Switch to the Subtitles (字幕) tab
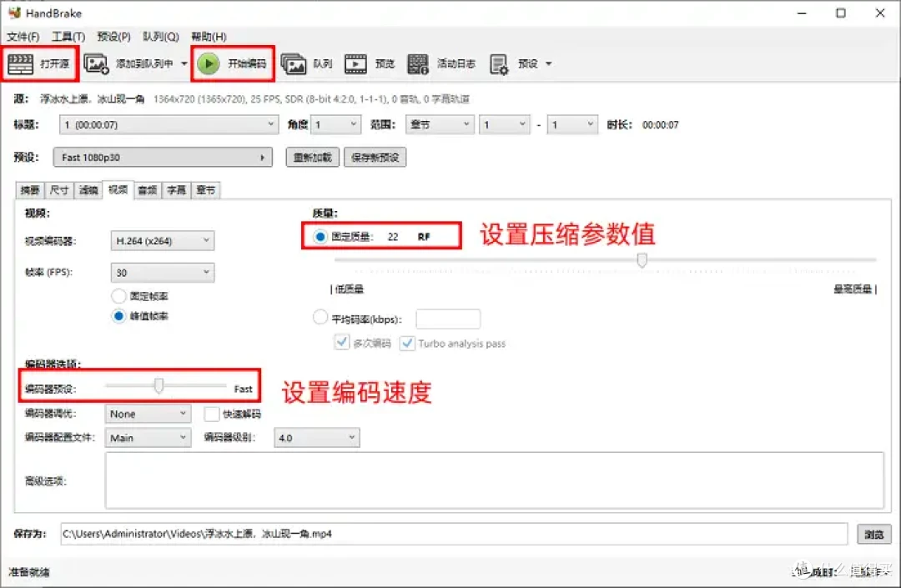Viewport: 901px width, 588px height. [x=176, y=190]
